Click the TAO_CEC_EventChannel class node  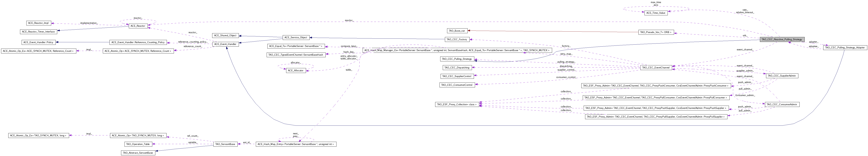point(656,68)
